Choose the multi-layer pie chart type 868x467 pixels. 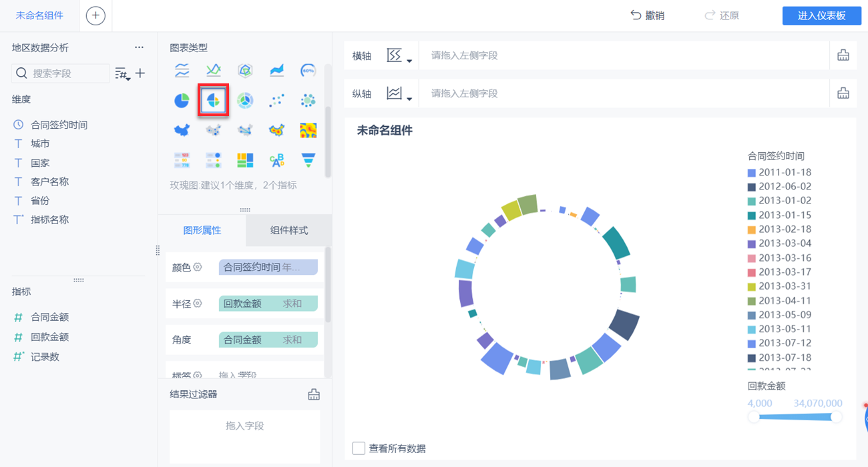click(245, 100)
